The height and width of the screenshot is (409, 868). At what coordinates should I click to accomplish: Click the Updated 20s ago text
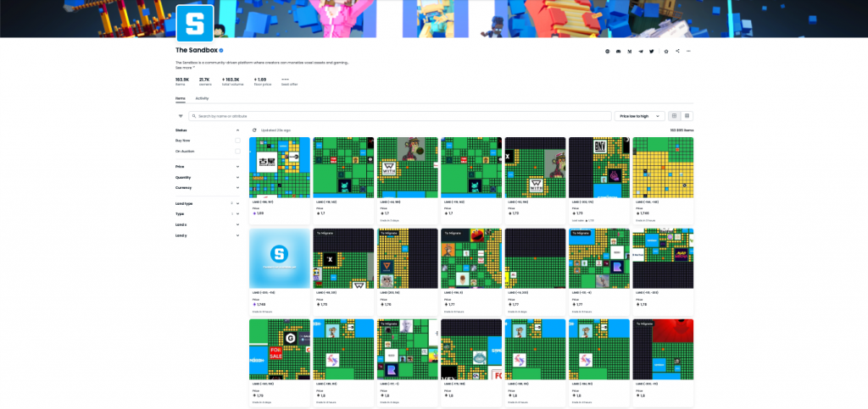click(x=275, y=130)
